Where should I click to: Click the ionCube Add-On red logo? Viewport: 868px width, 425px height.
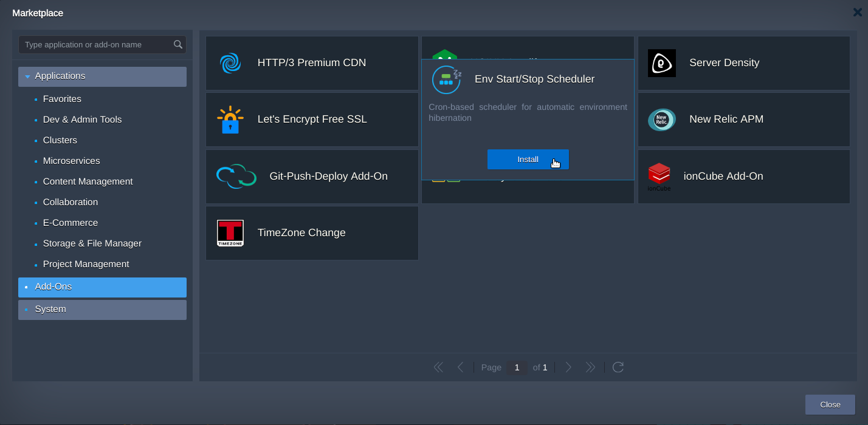click(x=659, y=177)
